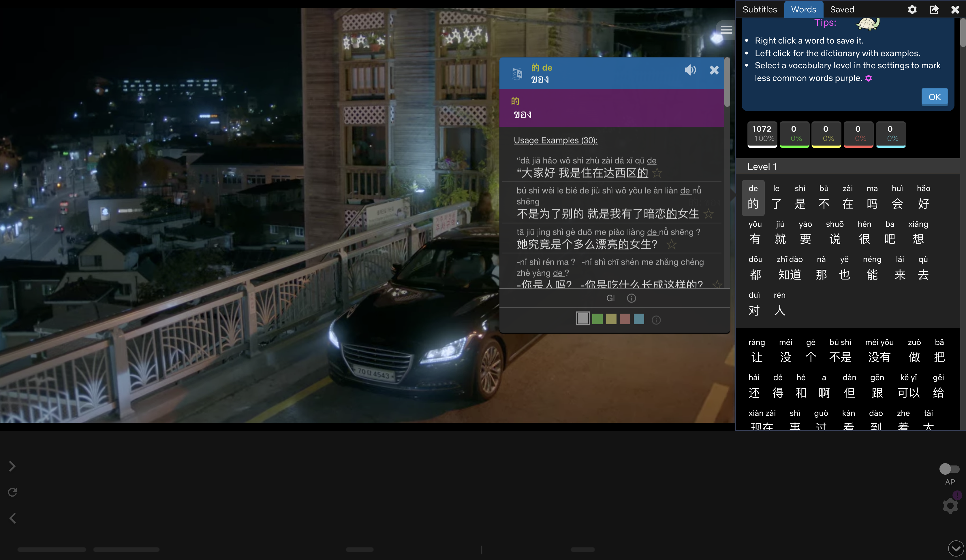Select word 知道 in Level 1 list
Viewport: 966px width, 560px height.
789,274
